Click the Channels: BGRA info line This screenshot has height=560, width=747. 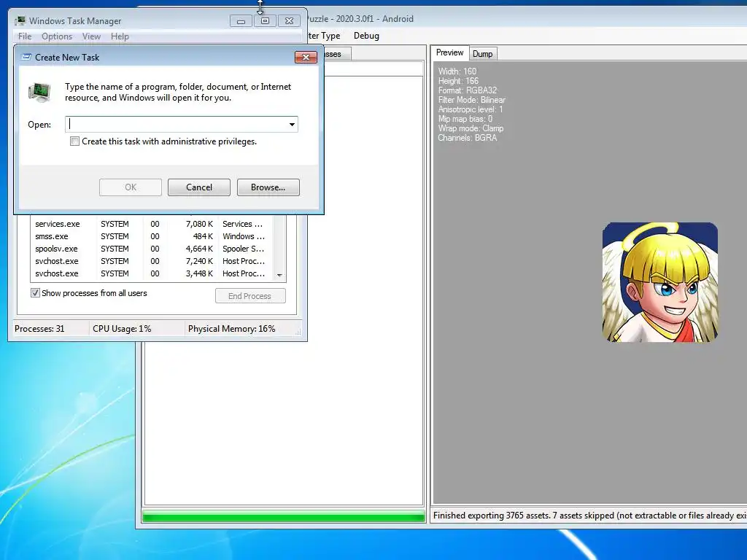pyautogui.click(x=468, y=138)
